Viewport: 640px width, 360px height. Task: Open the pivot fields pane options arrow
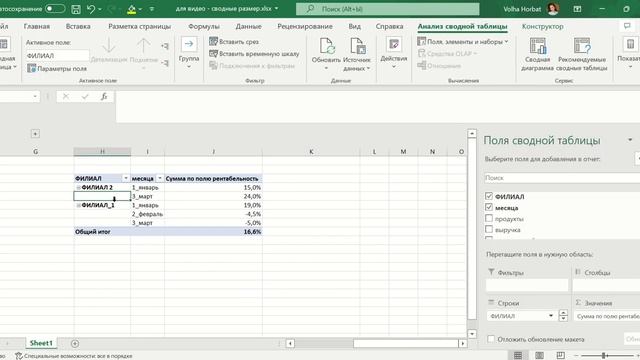coord(630,140)
